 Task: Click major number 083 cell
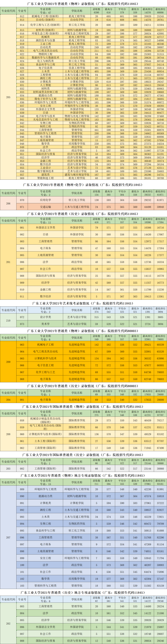coord(22,606)
